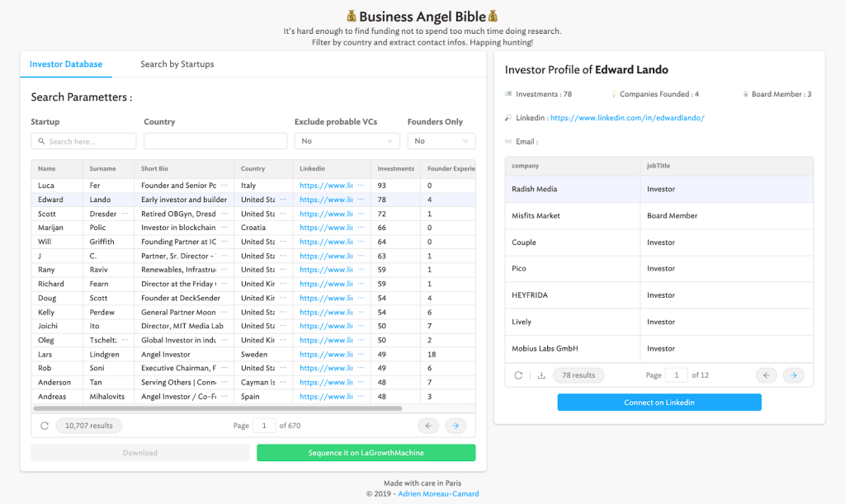The height and width of the screenshot is (504, 845).
Task: Open Edward Lando's Linkedin profile link
Action: click(627, 118)
